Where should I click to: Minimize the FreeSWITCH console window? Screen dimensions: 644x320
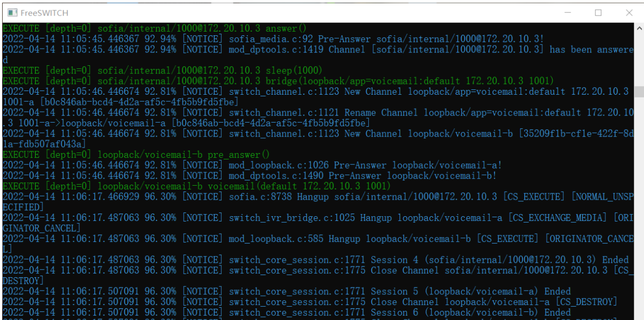pos(568,12)
